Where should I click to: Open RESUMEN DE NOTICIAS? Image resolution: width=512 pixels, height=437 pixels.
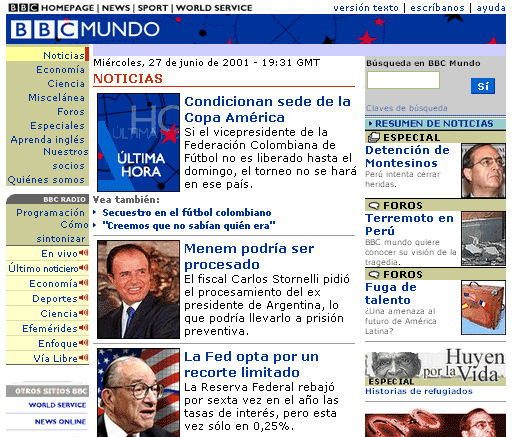(x=434, y=124)
